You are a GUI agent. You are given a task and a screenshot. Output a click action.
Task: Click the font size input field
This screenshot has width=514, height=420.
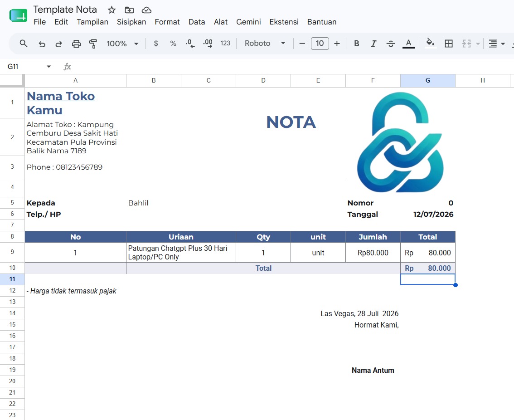(320, 43)
